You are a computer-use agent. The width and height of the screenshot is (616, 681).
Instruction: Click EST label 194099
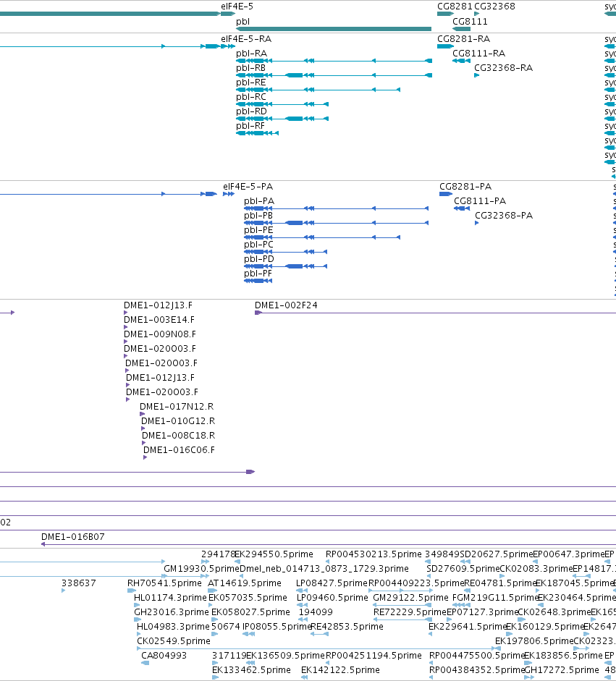coord(316,612)
